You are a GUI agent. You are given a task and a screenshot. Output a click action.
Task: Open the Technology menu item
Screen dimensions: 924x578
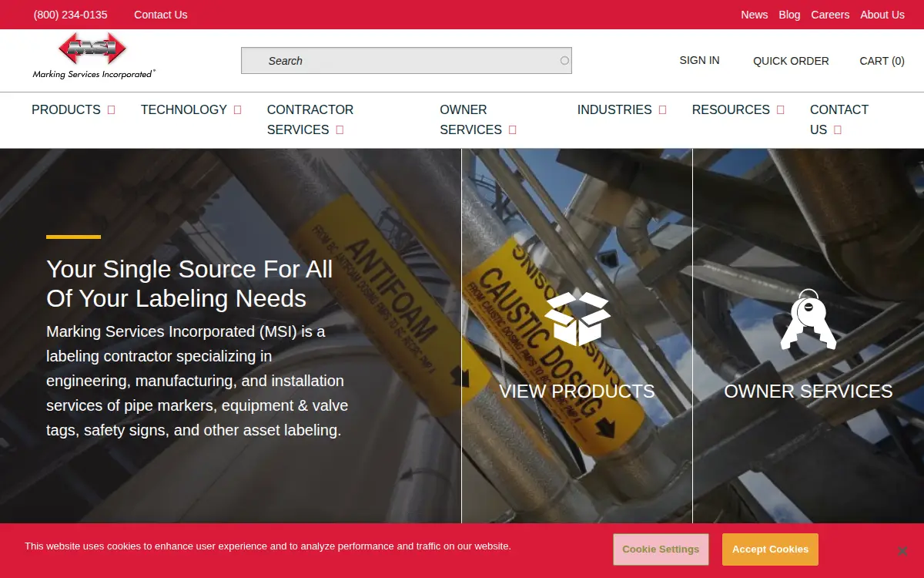[184, 109]
